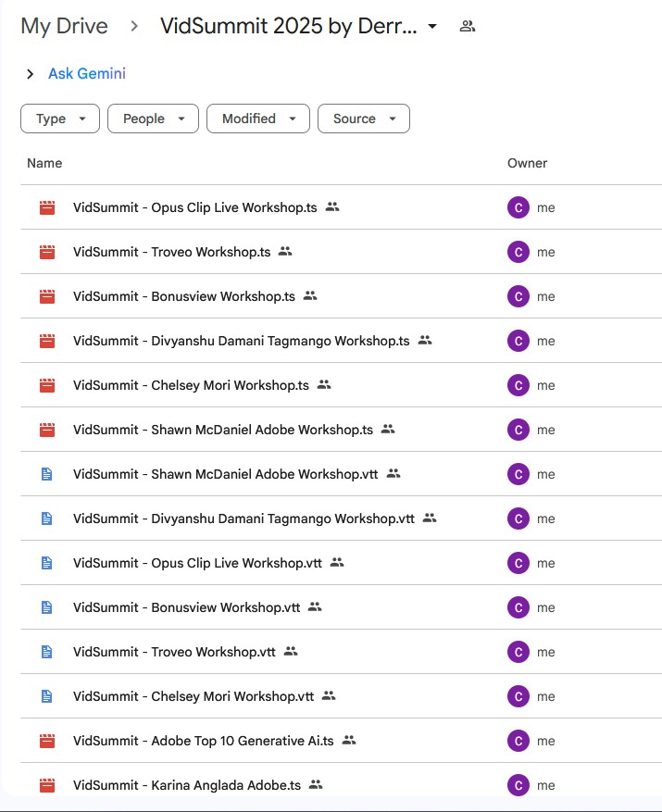Open the Modified filter dropdown
The height and width of the screenshot is (812, 662).
258,119
